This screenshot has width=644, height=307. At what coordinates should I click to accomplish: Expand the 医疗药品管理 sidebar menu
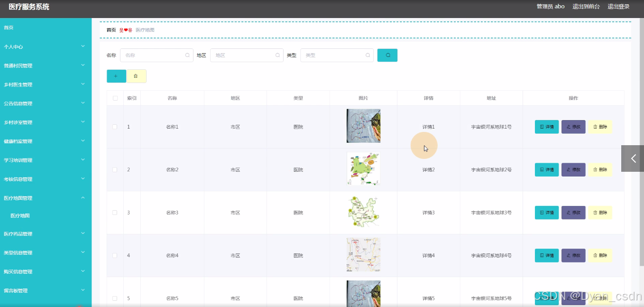click(46, 234)
